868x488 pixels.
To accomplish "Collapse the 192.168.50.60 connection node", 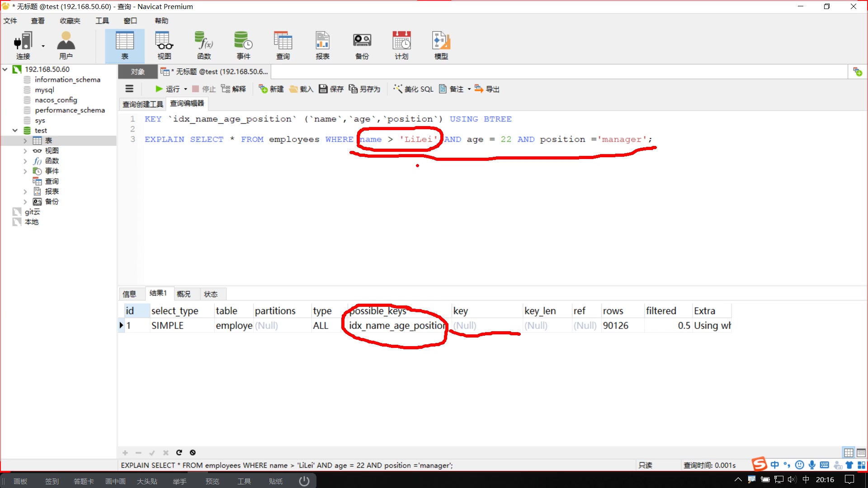I will [5, 69].
